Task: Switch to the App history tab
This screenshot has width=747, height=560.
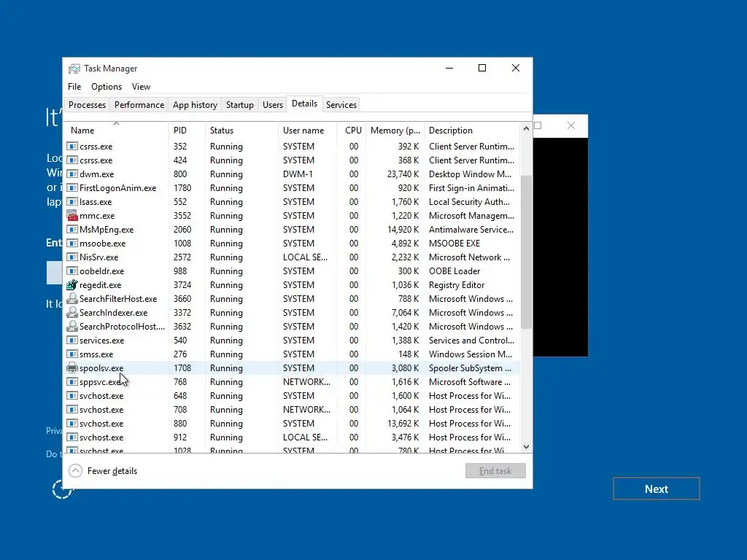Action: (x=195, y=105)
